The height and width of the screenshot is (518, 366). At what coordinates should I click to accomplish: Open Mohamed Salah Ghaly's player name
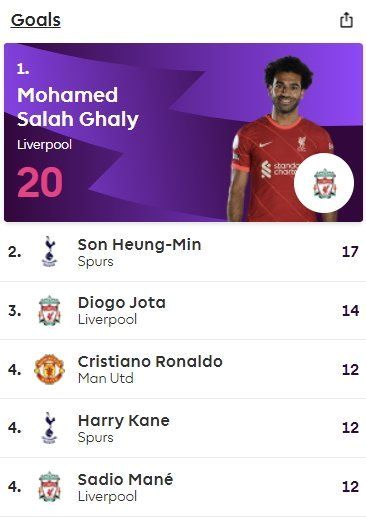[78, 107]
